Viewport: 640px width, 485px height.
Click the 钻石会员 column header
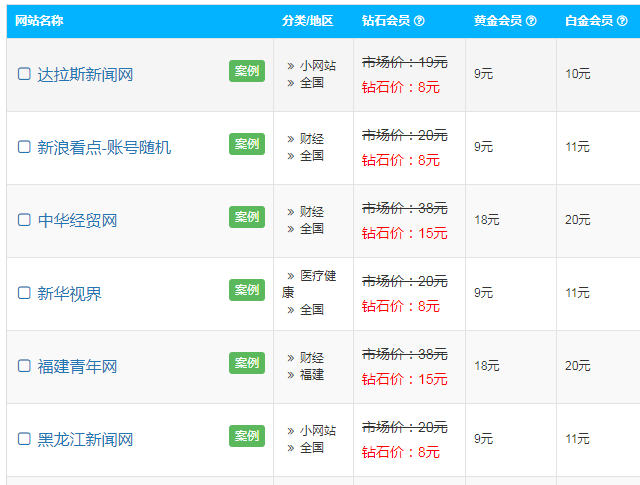[386, 20]
